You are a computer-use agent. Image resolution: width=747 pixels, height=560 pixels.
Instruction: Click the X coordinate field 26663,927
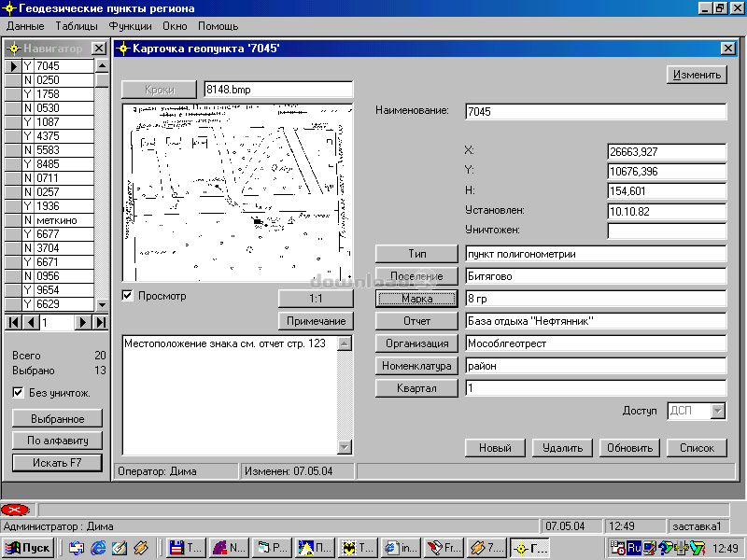667,151
